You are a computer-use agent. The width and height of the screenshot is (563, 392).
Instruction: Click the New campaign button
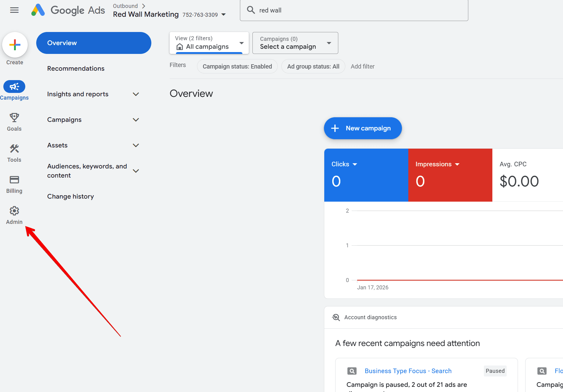(363, 128)
